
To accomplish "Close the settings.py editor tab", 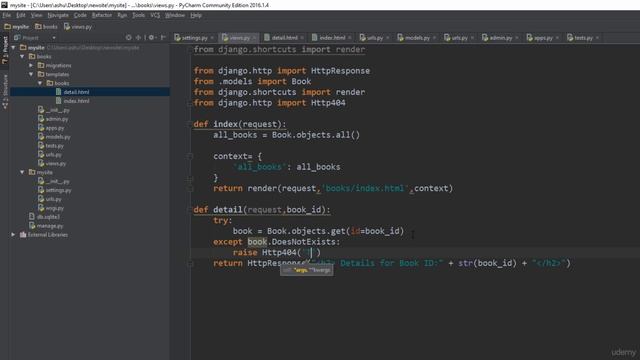I will 212,38.
